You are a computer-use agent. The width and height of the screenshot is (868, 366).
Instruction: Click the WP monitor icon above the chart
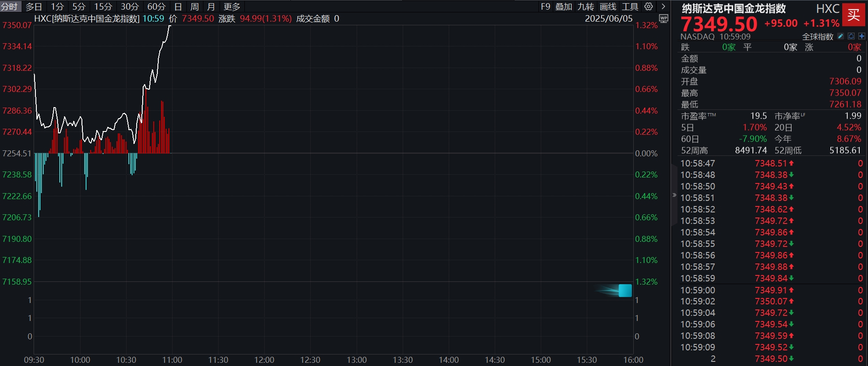[x=663, y=18]
